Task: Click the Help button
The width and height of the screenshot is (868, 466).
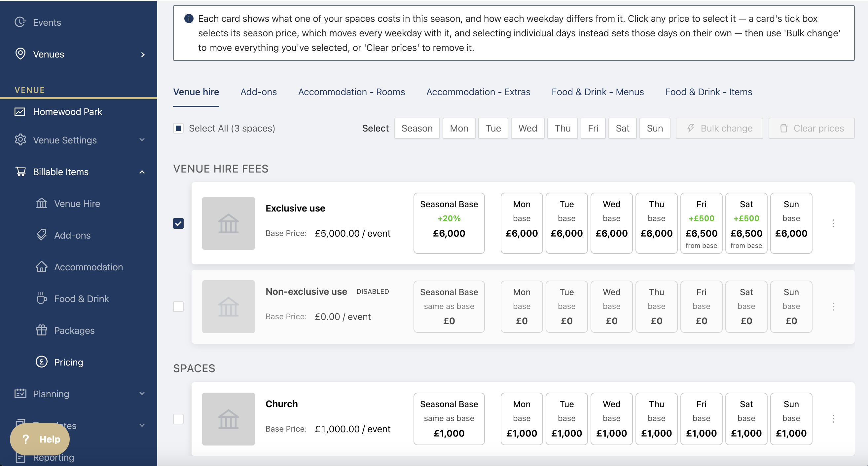Action: 40,439
